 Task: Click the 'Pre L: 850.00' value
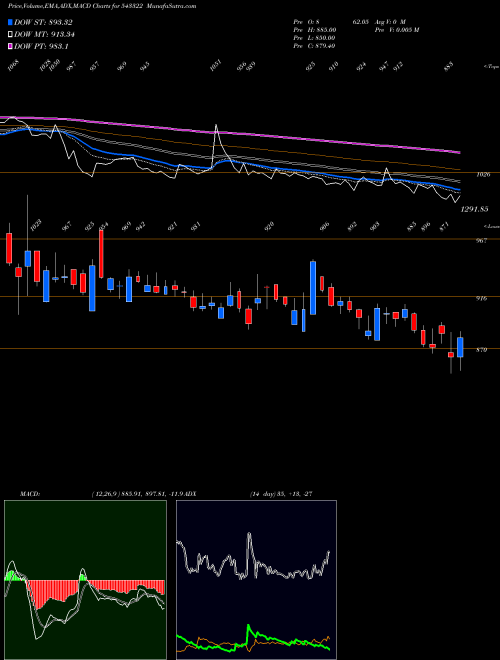[314, 38]
